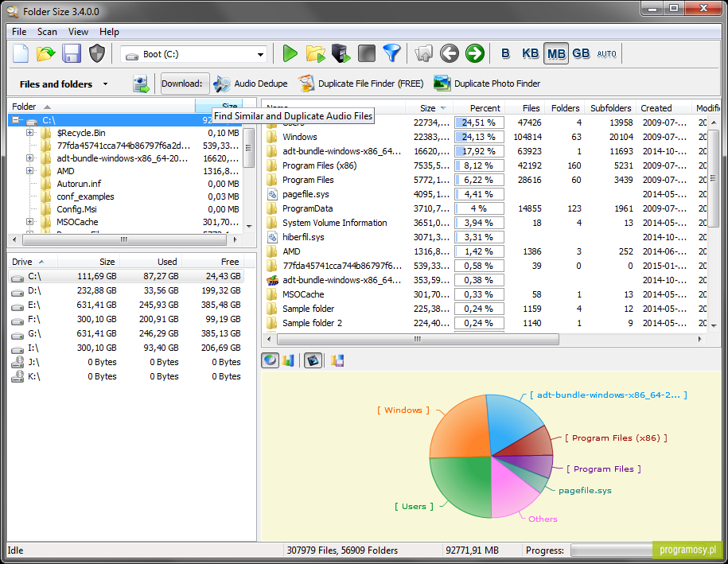Click the chart export icon right of snapshot
This screenshot has width=728, height=564.
(337, 360)
